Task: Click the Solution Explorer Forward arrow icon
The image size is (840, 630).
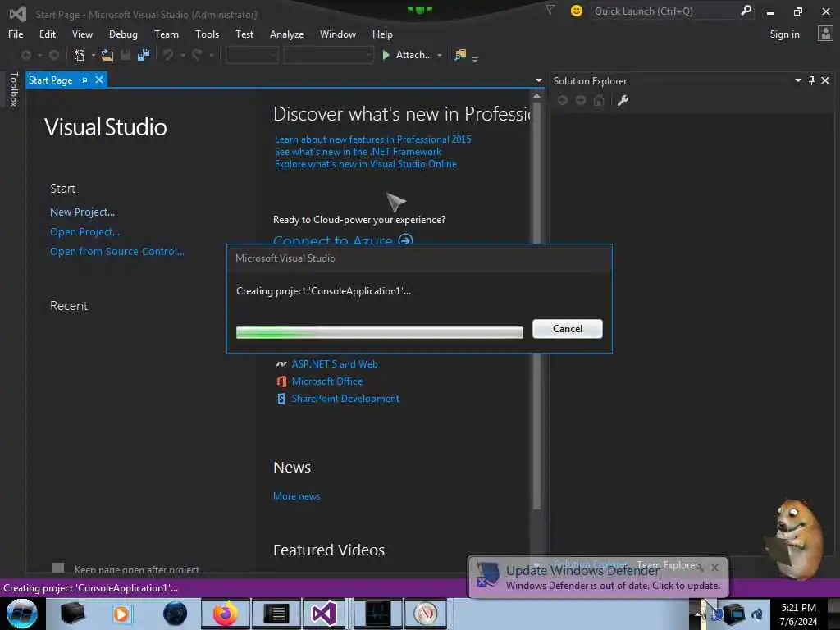Action: tap(581, 100)
